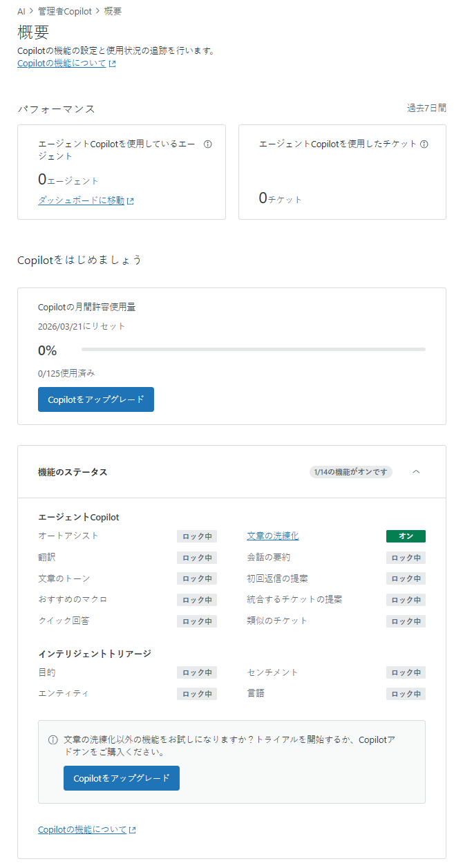The image size is (454, 868).
Task: Click the monthly usage progress bar
Action: pos(253,350)
